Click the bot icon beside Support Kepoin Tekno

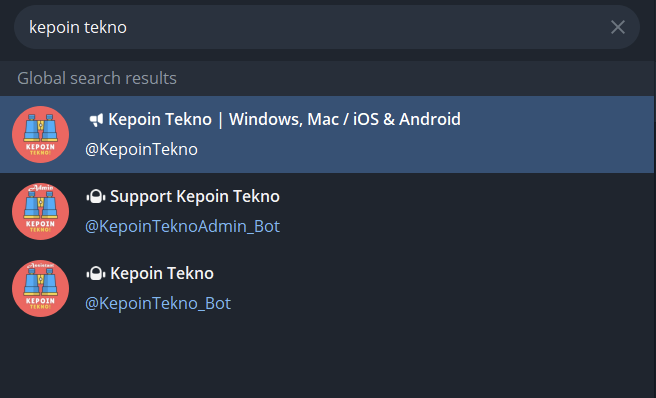pos(96,197)
